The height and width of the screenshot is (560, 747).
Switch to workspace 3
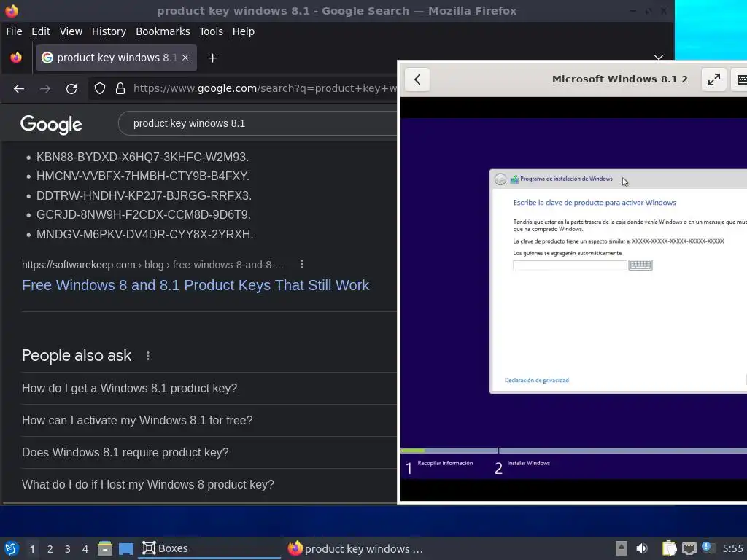point(68,549)
